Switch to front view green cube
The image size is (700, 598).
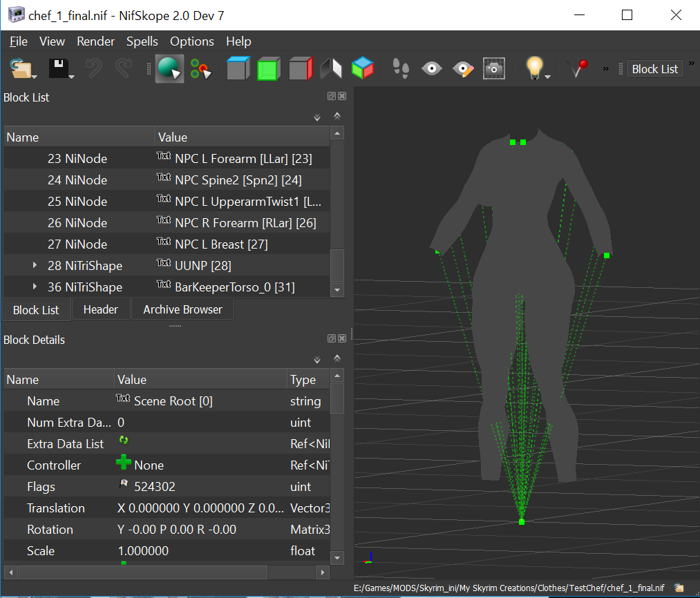coord(268,68)
